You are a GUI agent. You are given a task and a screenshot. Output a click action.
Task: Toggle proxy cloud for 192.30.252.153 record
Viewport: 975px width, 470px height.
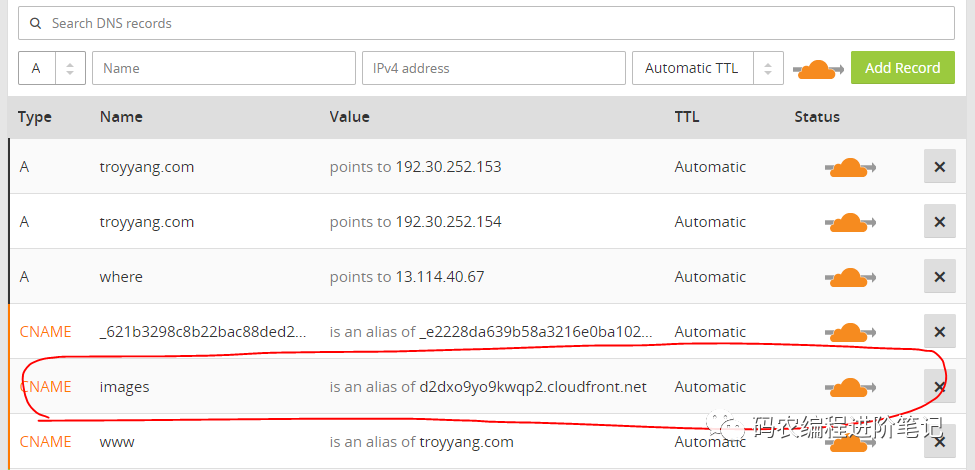(849, 167)
